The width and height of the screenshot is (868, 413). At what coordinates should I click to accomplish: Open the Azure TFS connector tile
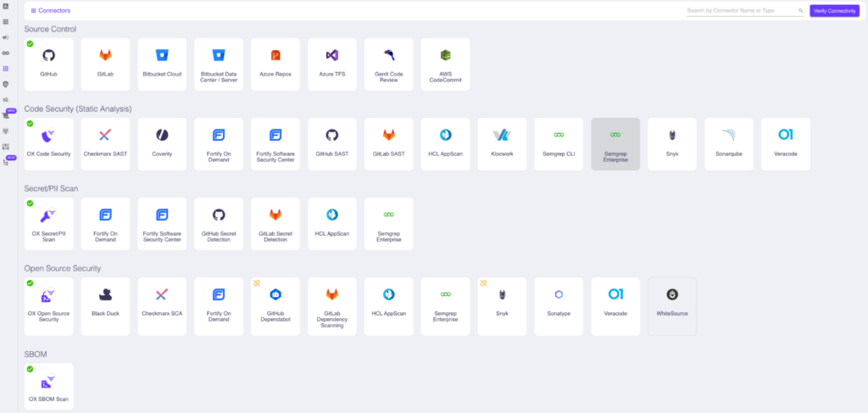click(332, 64)
